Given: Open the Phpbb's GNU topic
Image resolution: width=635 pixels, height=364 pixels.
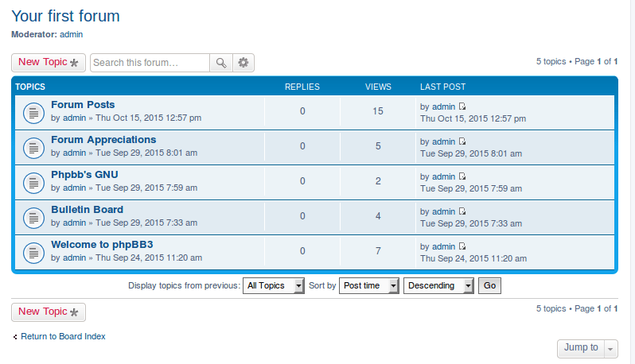Looking at the screenshot, I should [84, 175].
